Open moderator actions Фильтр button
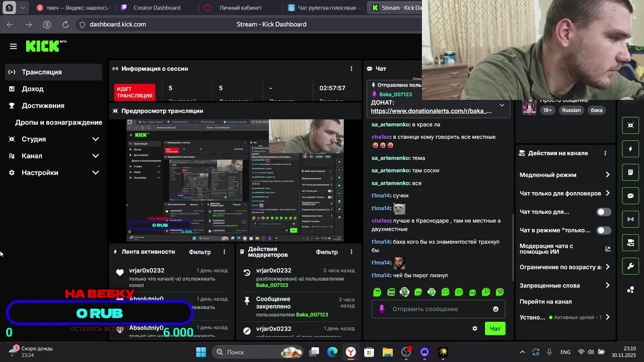 click(327, 252)
